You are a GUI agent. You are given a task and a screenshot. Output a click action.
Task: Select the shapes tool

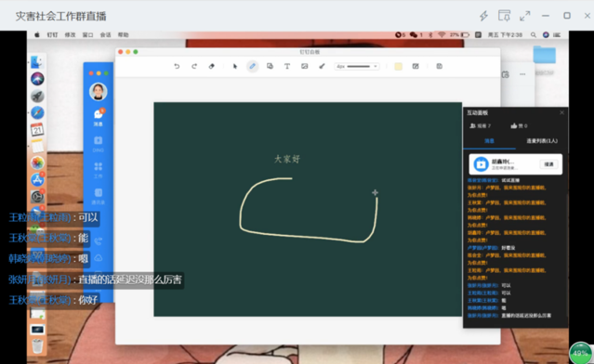click(270, 66)
